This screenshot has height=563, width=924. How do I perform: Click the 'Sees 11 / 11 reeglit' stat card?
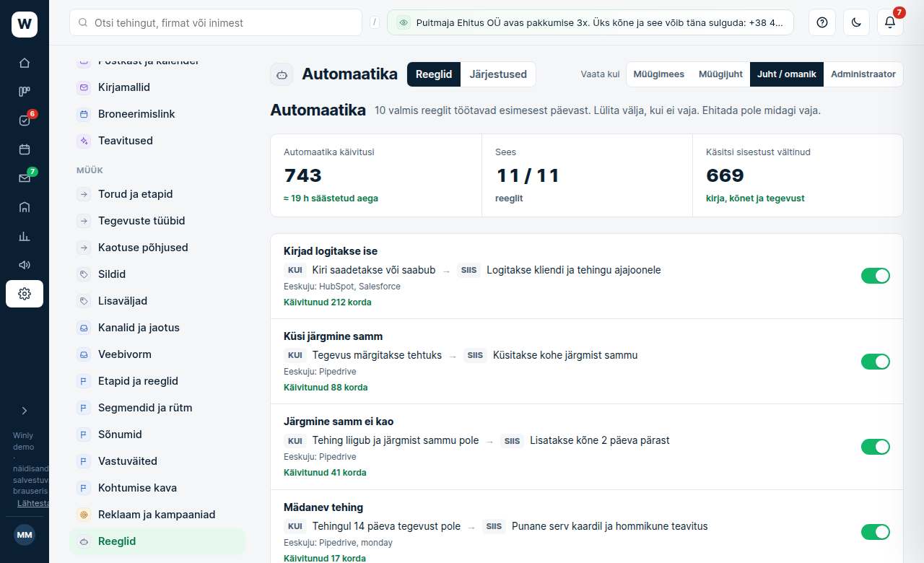(587, 175)
